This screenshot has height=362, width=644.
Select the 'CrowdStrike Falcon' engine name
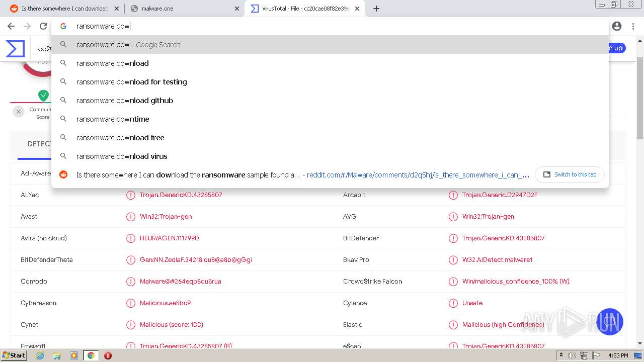tap(372, 282)
